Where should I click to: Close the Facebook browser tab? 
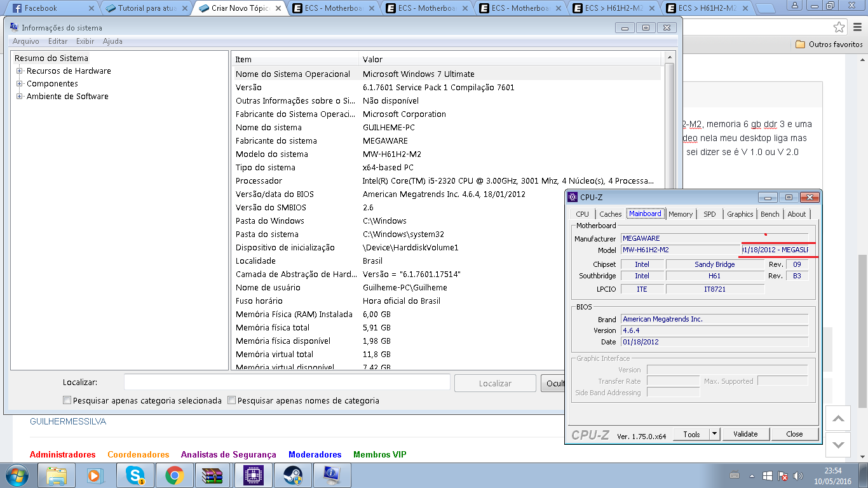click(x=92, y=8)
